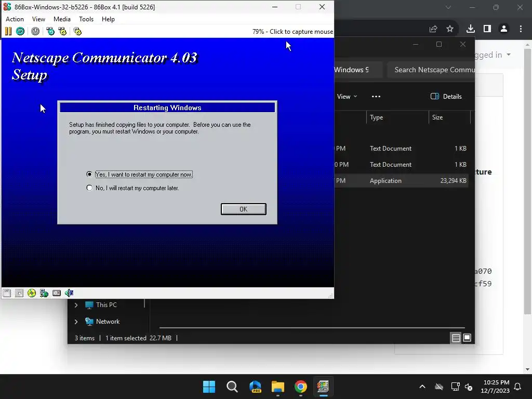Send Ctrl+Alt+Del via 86Box toolbar
The height and width of the screenshot is (399, 532).
[x=50, y=32]
